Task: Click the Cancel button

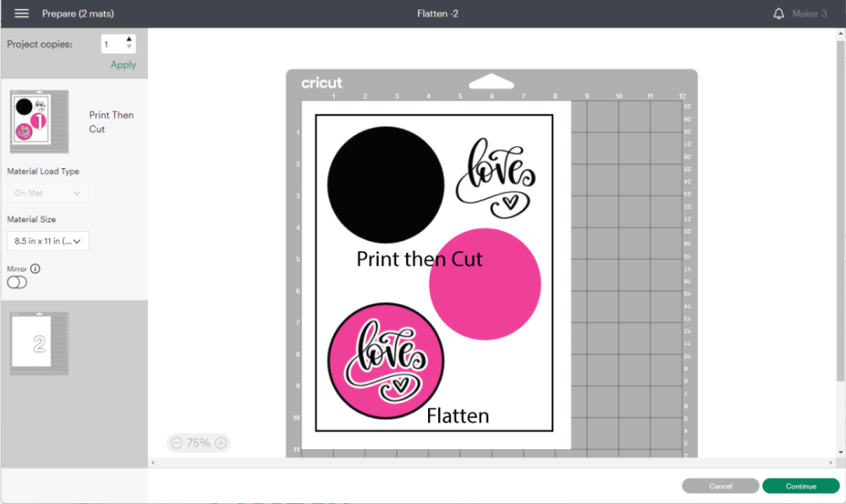Action: 720,486
